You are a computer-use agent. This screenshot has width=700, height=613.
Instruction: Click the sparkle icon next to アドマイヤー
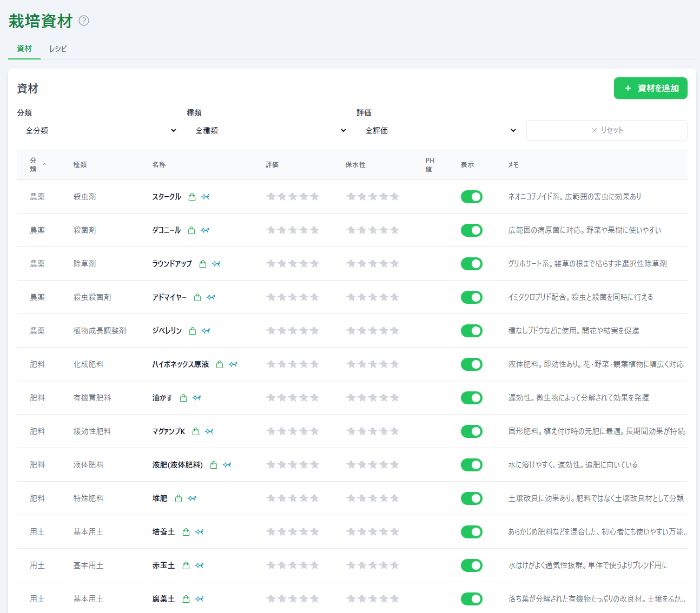tap(211, 297)
